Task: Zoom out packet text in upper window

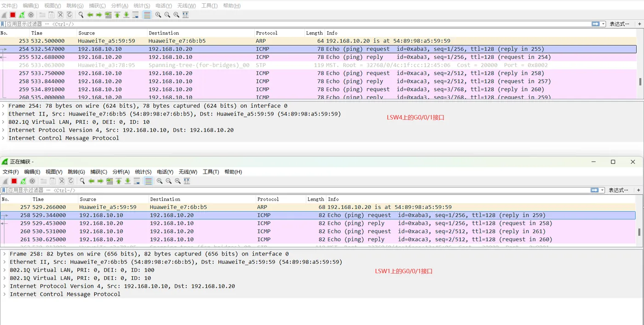Action: pyautogui.click(x=167, y=15)
